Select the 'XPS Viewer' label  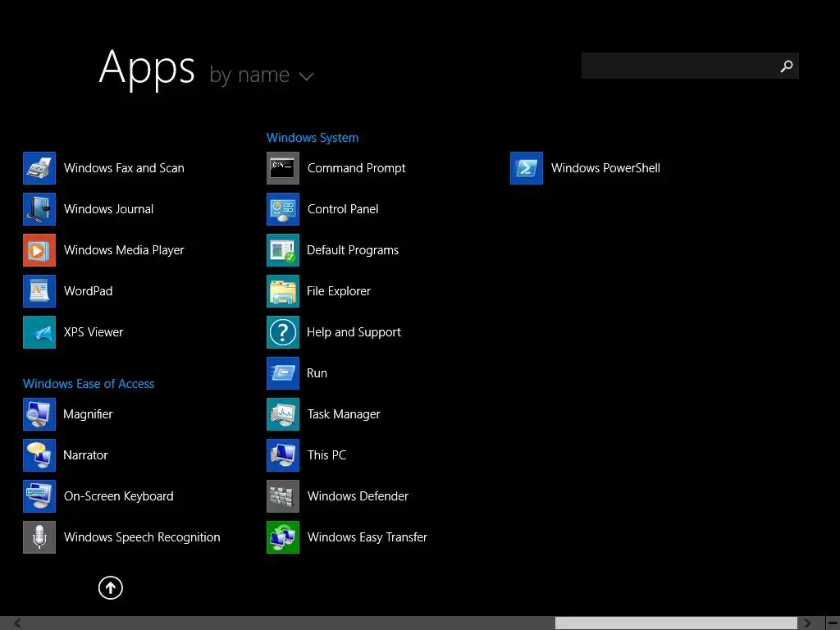click(94, 332)
